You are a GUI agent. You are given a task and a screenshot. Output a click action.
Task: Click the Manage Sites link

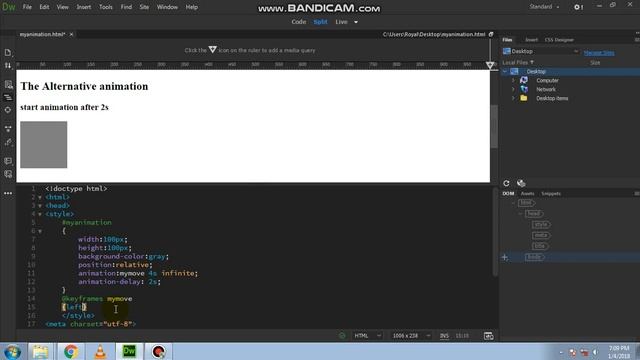(599, 53)
